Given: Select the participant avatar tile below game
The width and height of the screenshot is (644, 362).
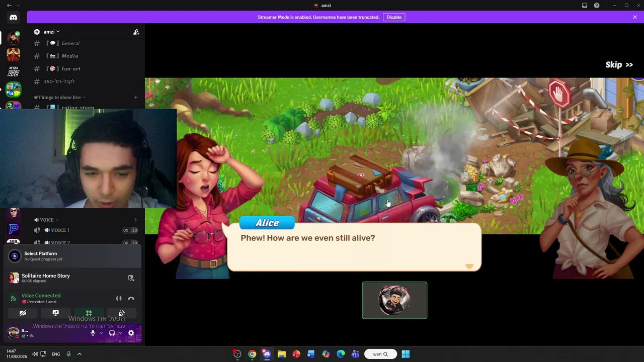Looking at the screenshot, I should pyautogui.click(x=394, y=300).
